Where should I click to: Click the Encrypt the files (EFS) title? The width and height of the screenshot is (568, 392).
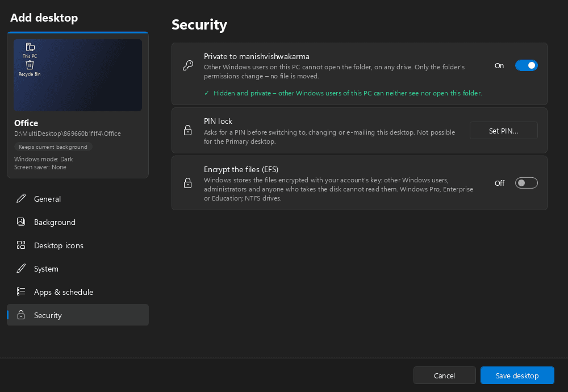tap(241, 169)
